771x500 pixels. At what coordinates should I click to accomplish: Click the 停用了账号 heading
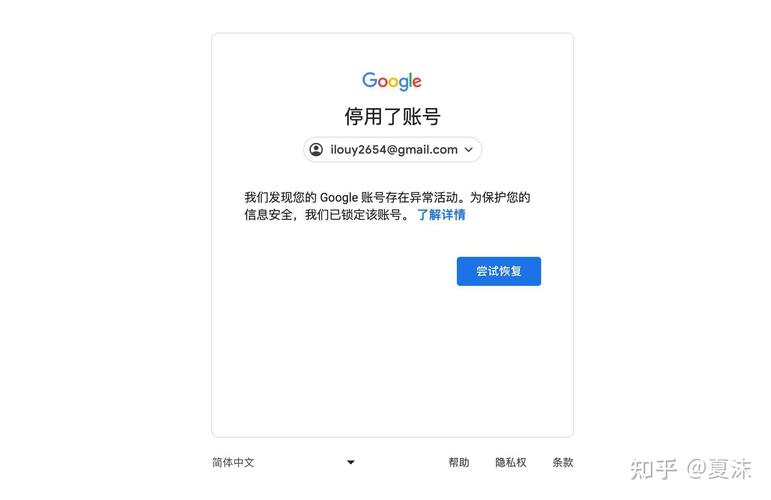pos(392,117)
